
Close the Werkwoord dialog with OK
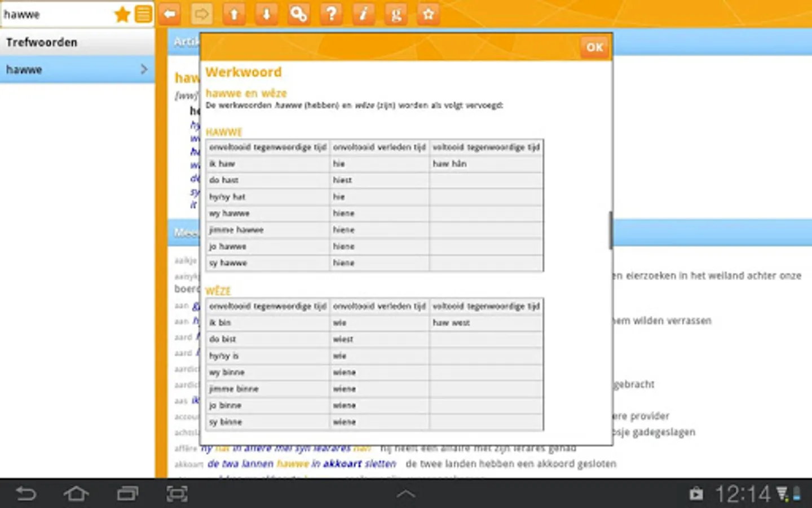point(594,47)
